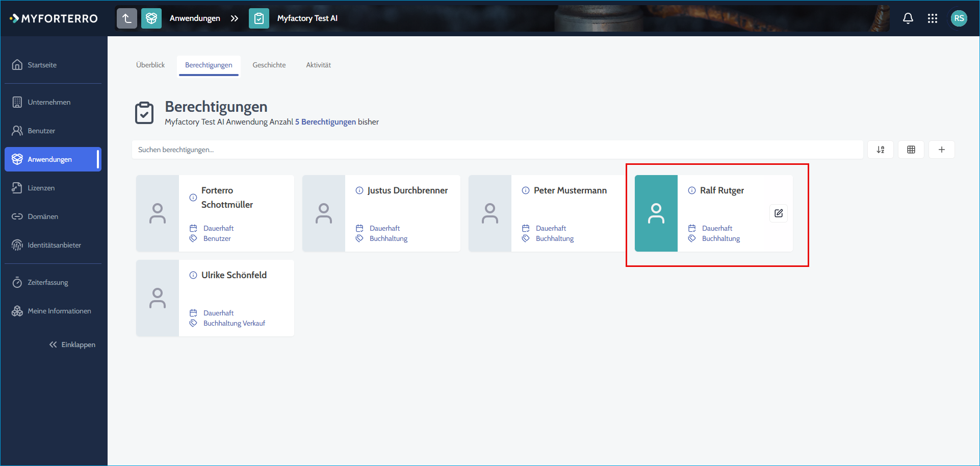Viewport: 980px width, 466px height.
Task: Click the MYFORTERRO logo
Action: pyautogui.click(x=54, y=18)
